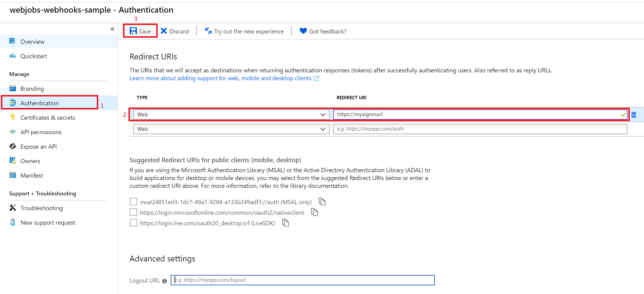Click the API permissions icon

(12, 132)
